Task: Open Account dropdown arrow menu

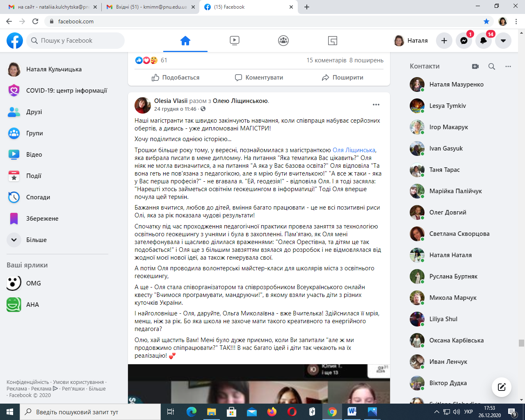Action: tap(503, 41)
